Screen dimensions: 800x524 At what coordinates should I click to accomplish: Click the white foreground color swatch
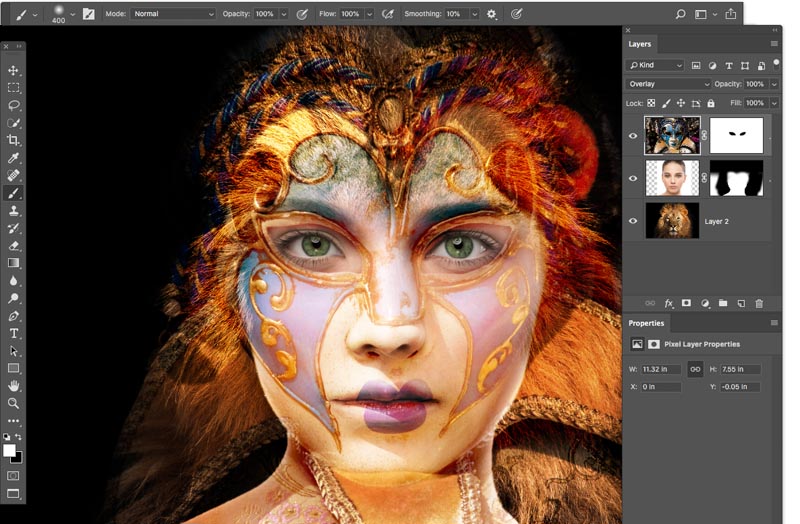(10, 451)
